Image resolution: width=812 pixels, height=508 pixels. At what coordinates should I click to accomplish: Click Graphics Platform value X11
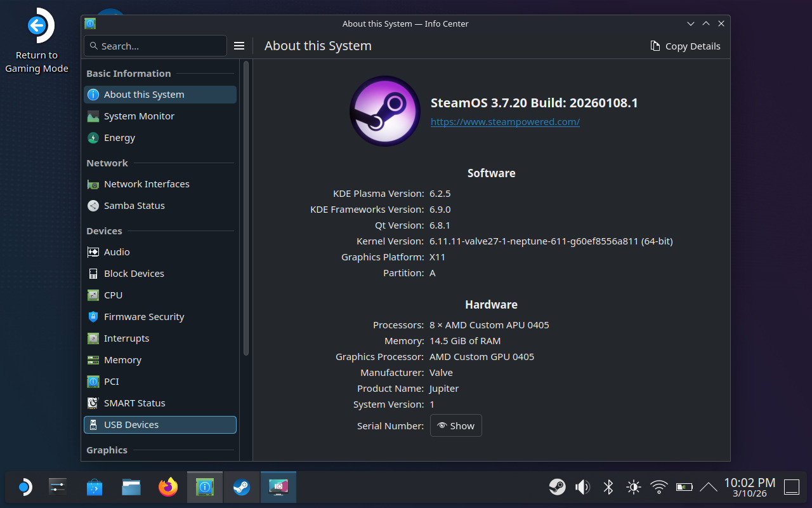438,257
